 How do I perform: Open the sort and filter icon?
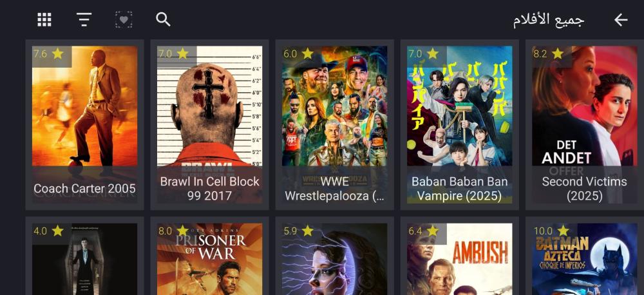[84, 20]
